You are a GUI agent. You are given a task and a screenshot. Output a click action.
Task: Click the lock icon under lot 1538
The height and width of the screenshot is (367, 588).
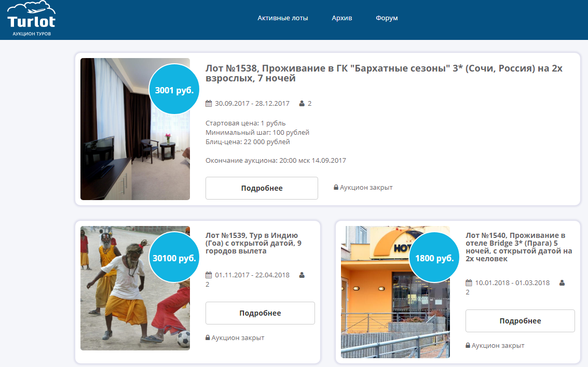pyautogui.click(x=336, y=187)
